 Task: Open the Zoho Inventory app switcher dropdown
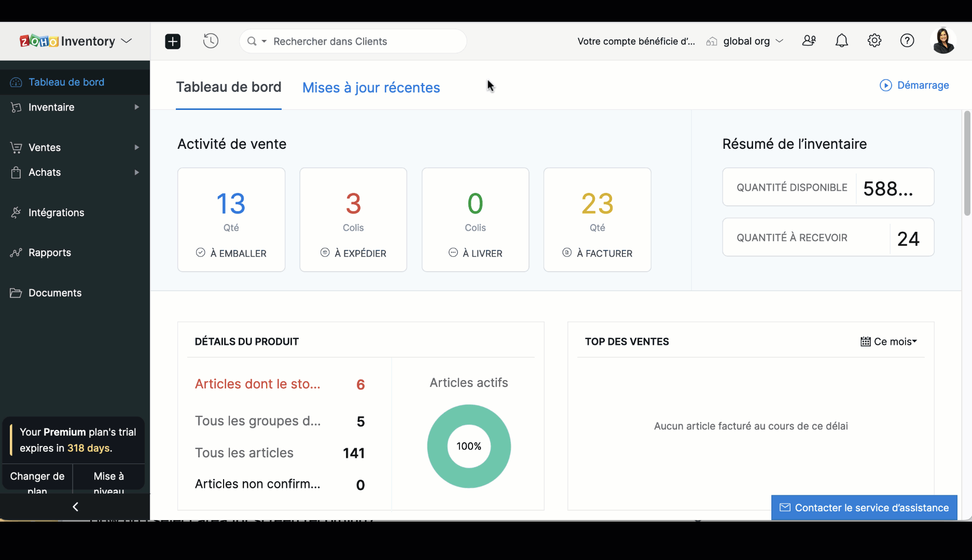pos(127,41)
